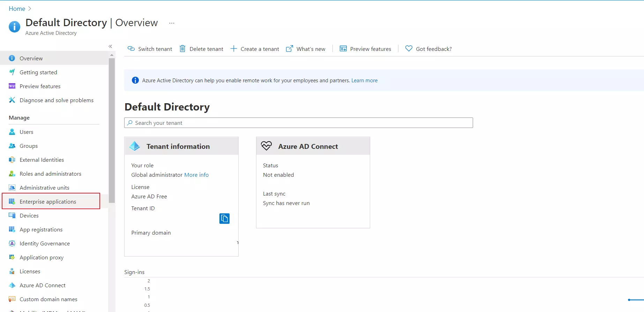Click the Sign-ins chart heading

134,272
